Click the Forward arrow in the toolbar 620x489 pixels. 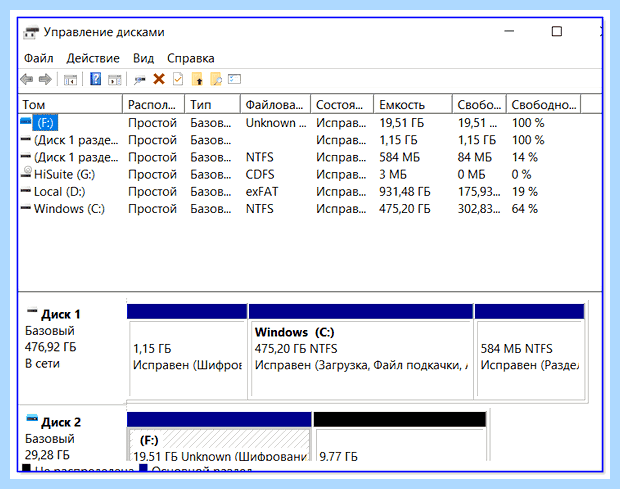(x=45, y=79)
